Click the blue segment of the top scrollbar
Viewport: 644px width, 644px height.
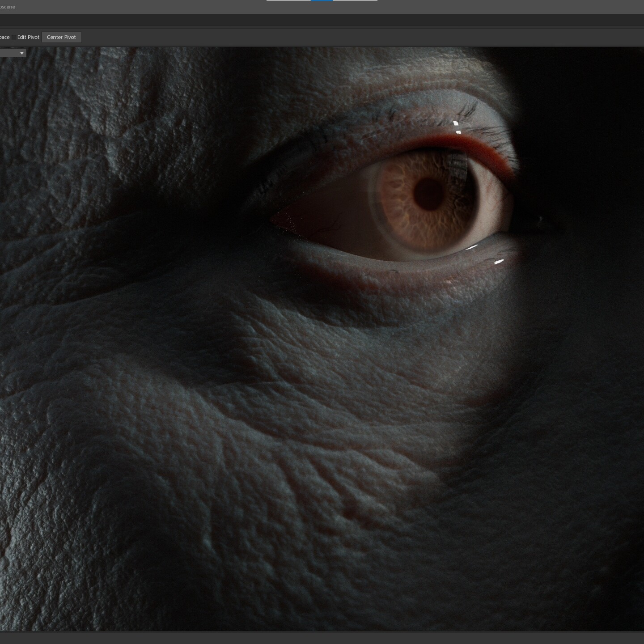pyautogui.click(x=322, y=1)
